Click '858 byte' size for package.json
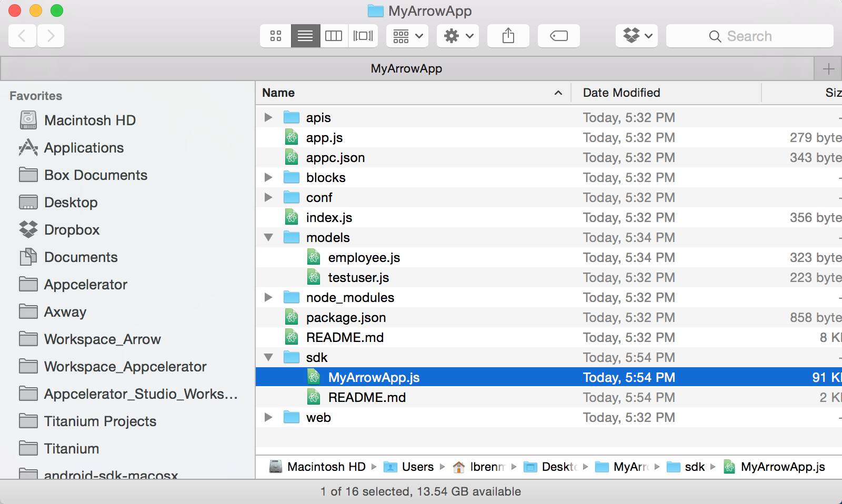This screenshot has width=842, height=504. click(816, 317)
